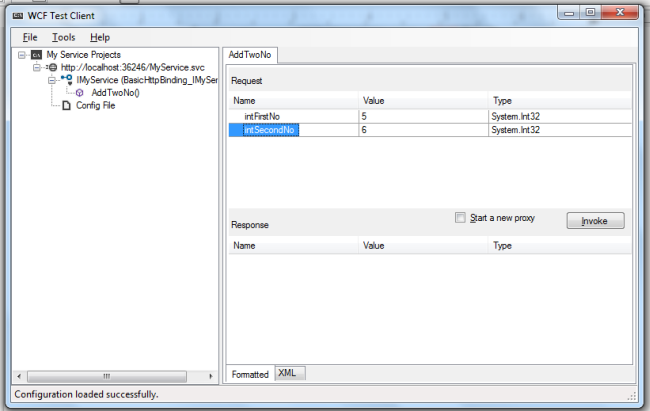Image resolution: width=650 pixels, height=411 pixels.
Task: Click the left arrow of tree scrollbar
Action: [x=19, y=376]
